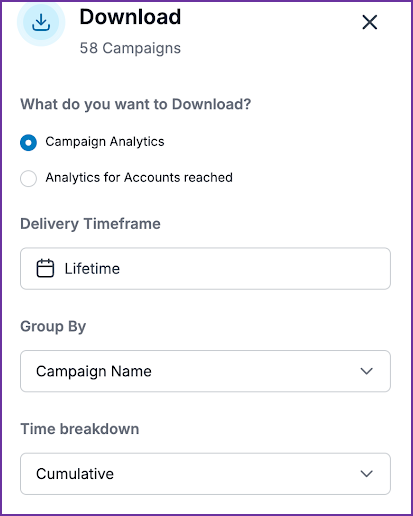Viewport: 413px width, 516px height.
Task: Click the 'Cumulative' value text
Action: tap(75, 474)
